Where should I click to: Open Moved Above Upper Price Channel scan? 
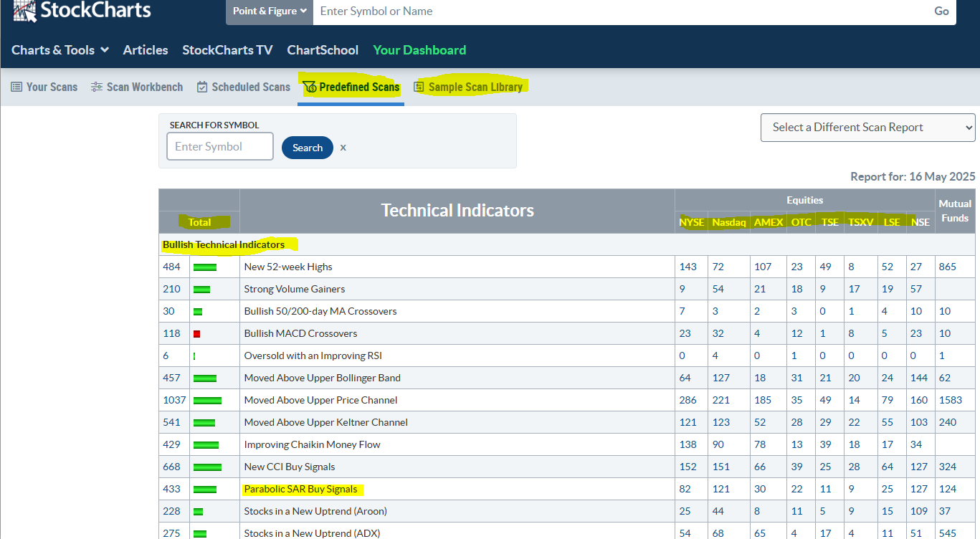[321, 400]
